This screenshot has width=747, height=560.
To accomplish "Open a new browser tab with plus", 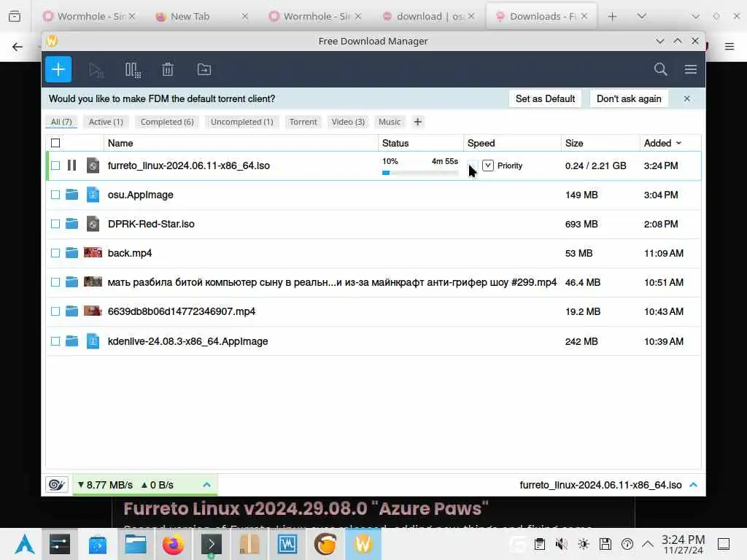I will point(612,16).
